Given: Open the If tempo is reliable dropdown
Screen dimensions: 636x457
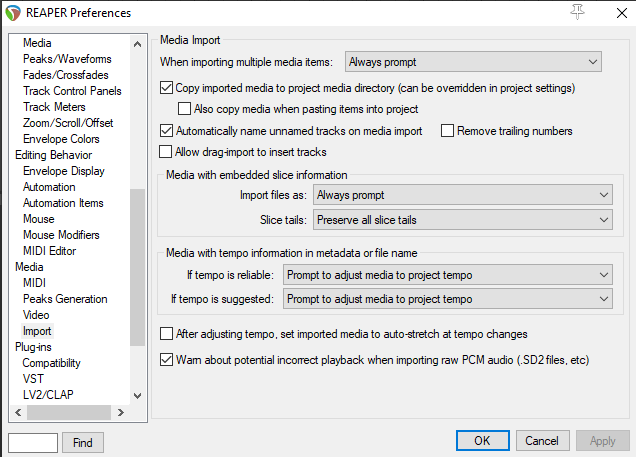Looking at the screenshot, I should [448, 275].
